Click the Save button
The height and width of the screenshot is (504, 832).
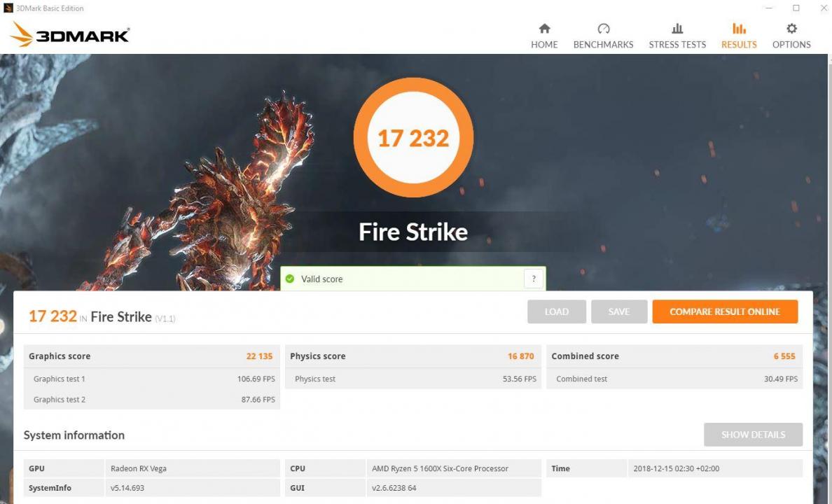tap(619, 311)
